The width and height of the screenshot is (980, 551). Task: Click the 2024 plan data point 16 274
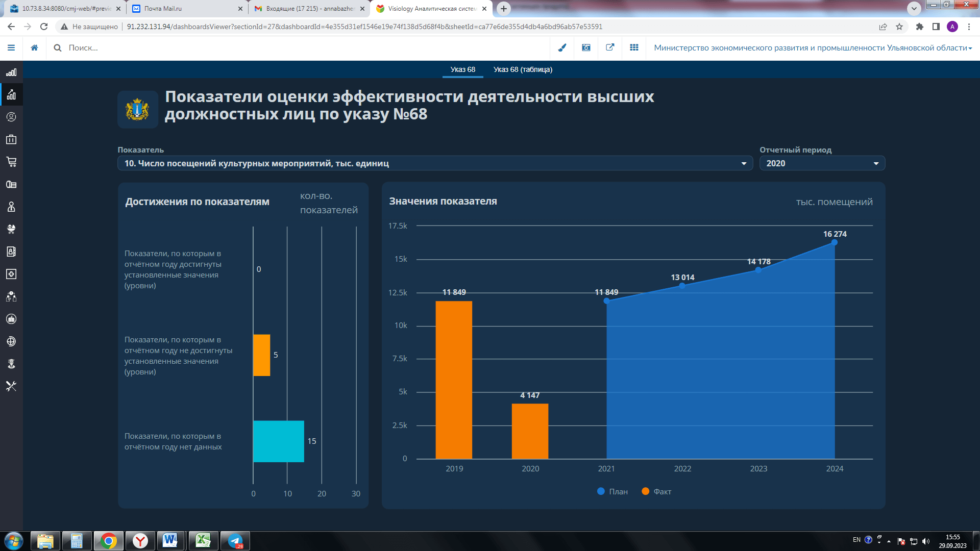(x=835, y=242)
